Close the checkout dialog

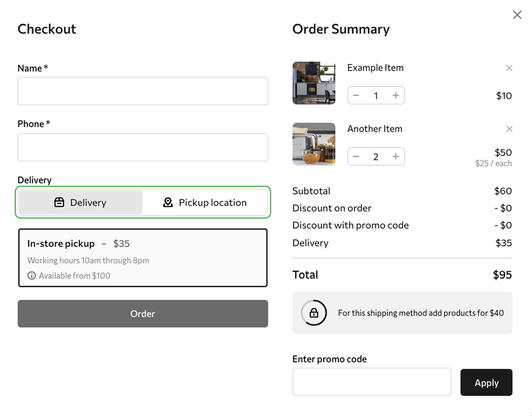coord(517,15)
